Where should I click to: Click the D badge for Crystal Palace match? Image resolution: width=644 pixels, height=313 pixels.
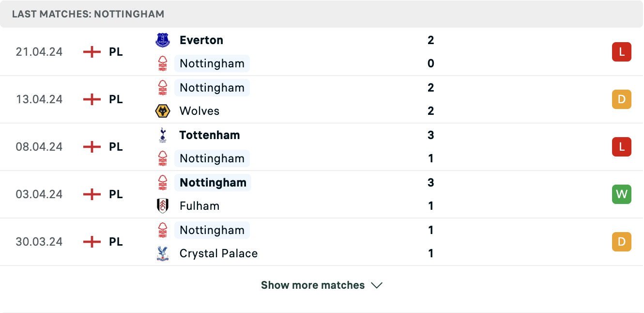(x=622, y=242)
